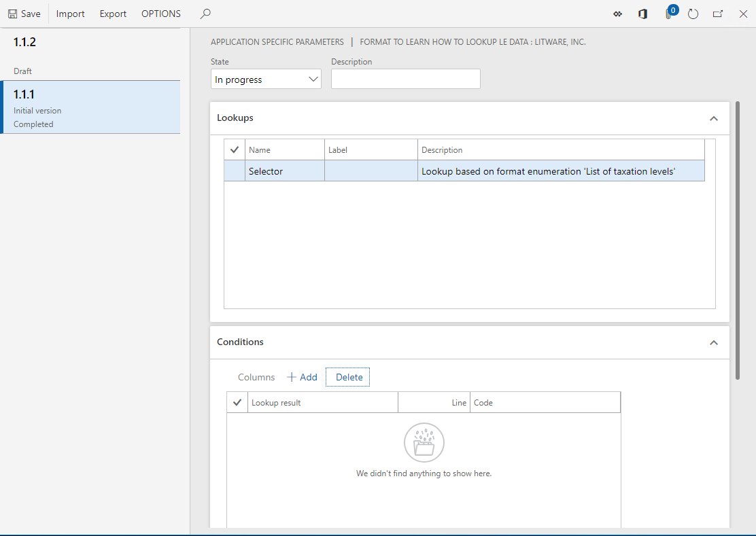The height and width of the screenshot is (536, 756).
Task: Add a new condition
Action: coord(303,377)
